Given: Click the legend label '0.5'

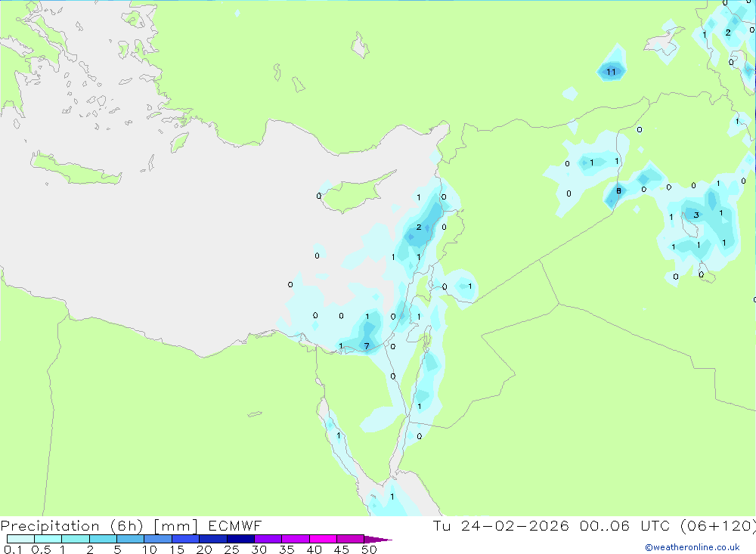Looking at the screenshot, I should pyautogui.click(x=41, y=549).
